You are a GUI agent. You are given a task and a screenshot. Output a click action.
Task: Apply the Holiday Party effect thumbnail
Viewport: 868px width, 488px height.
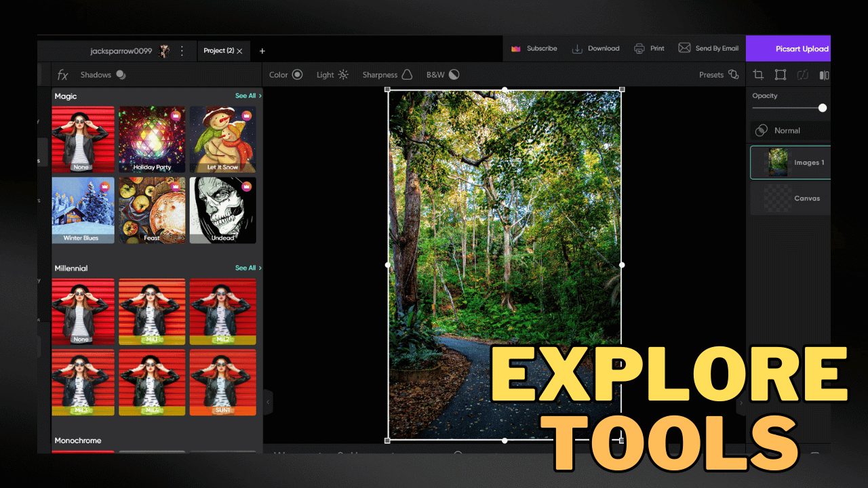click(x=151, y=139)
